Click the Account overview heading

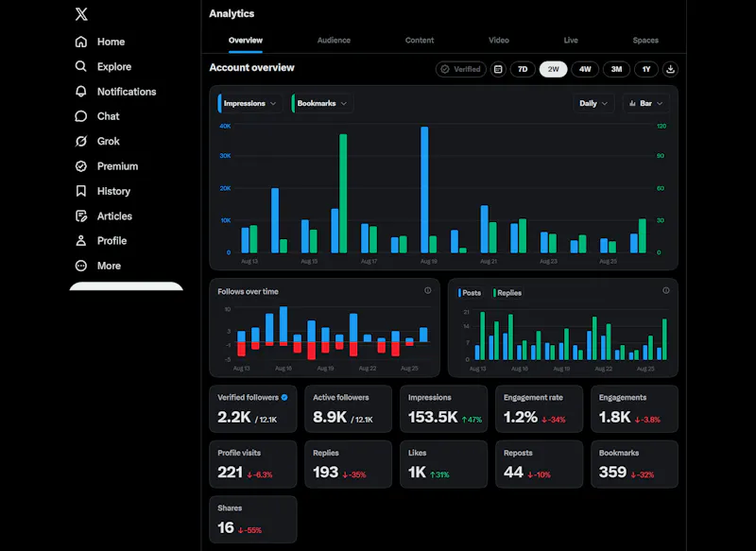[251, 68]
